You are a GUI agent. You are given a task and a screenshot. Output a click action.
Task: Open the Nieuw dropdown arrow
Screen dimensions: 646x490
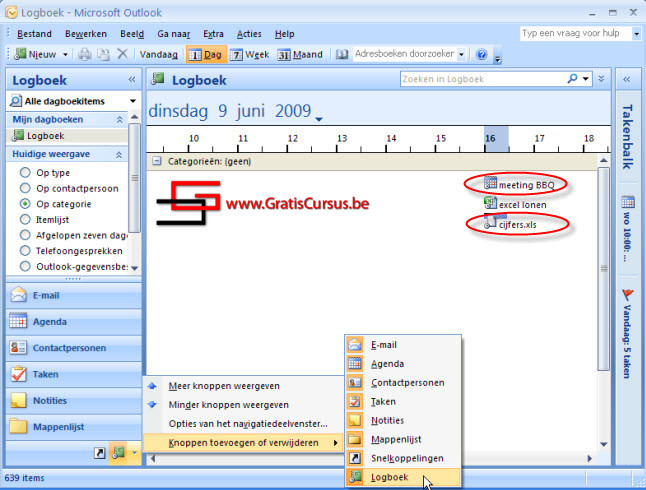pyautogui.click(x=65, y=54)
